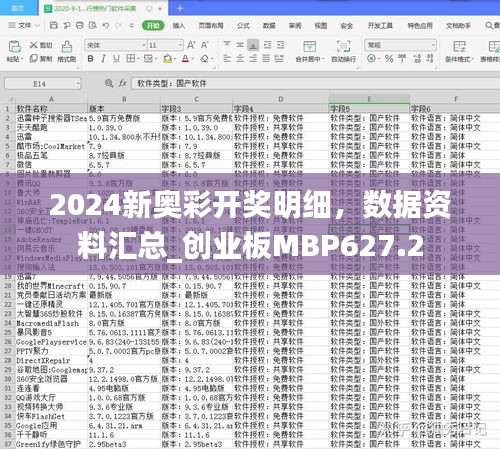Select cell A20 我的世界Minecraft
The height and width of the screenshot is (449, 500).
click(51, 286)
